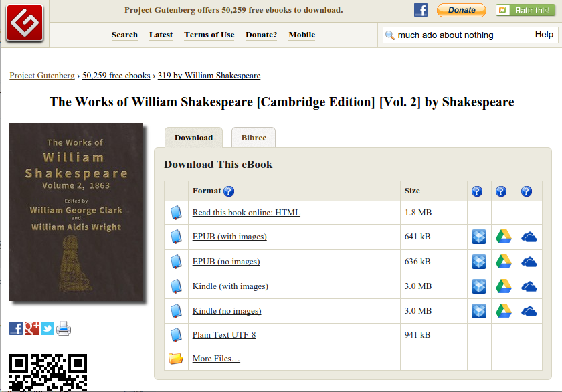
Task: Send EPUB (no images) to Dropbox
Action: (x=479, y=262)
